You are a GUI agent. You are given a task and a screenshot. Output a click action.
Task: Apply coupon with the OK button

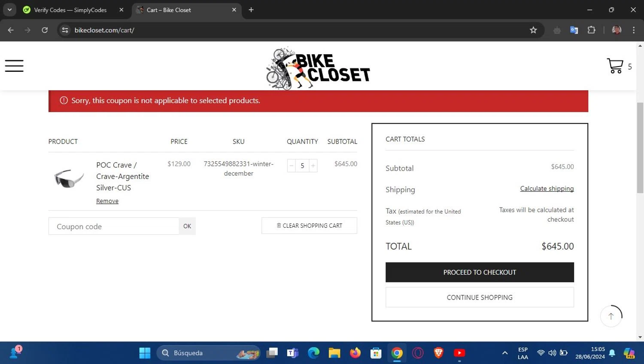(x=187, y=226)
